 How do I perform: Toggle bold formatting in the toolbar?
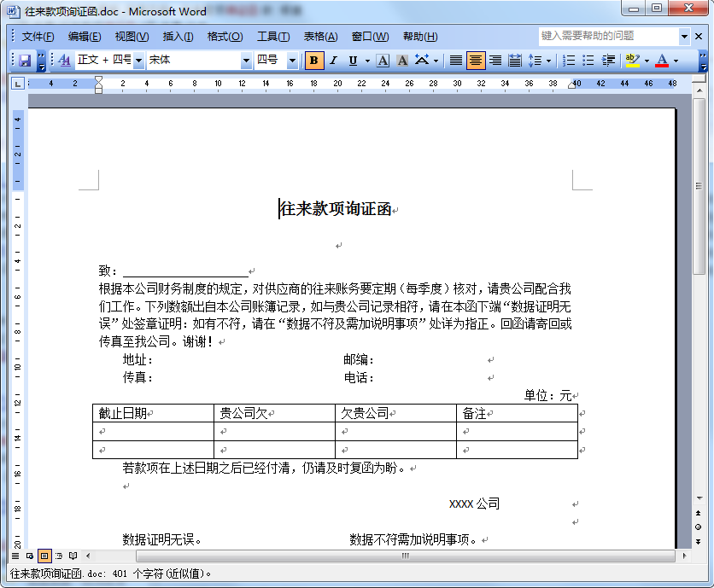313,61
